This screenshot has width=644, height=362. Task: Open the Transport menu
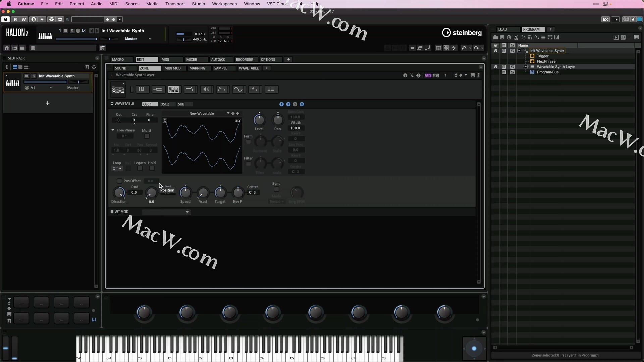pyautogui.click(x=175, y=4)
